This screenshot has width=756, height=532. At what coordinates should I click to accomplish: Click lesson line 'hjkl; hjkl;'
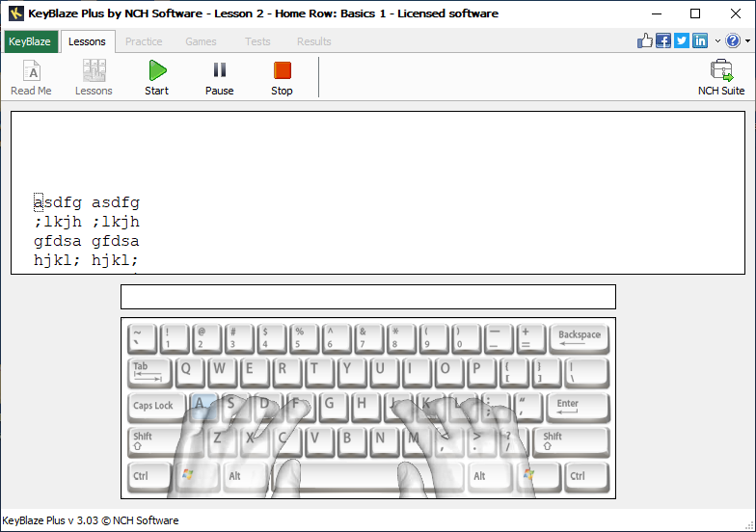pos(86,260)
